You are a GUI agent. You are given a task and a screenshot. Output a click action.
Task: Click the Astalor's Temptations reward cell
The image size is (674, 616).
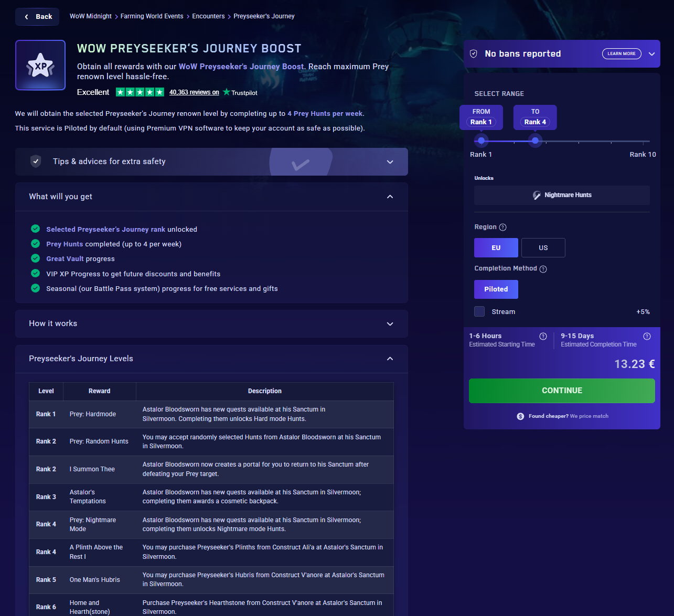pyautogui.click(x=100, y=497)
